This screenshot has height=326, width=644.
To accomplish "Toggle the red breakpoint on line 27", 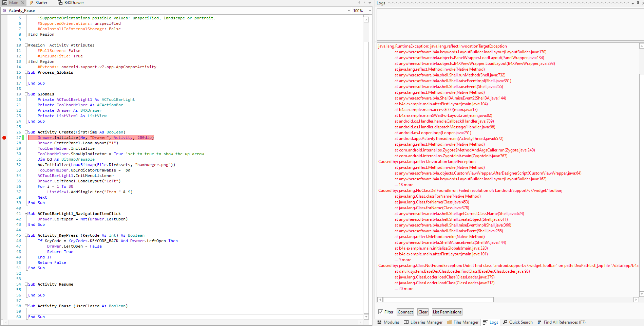I will [4, 138].
